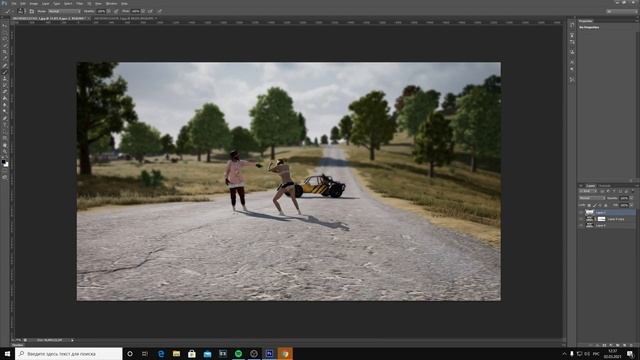This screenshot has width=640, height=360.
Task: Select the Gradient tool
Action: point(5,98)
